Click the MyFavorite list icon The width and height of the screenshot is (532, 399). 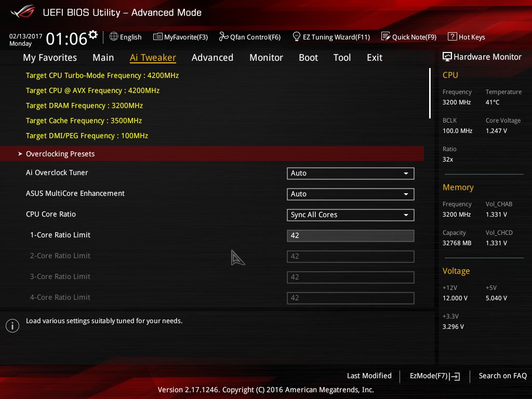(158, 36)
